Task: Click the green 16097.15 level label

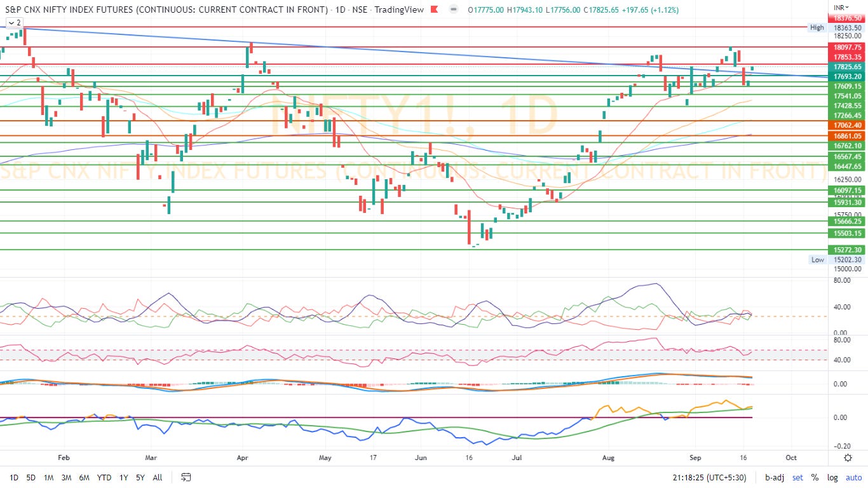Action: click(x=848, y=190)
